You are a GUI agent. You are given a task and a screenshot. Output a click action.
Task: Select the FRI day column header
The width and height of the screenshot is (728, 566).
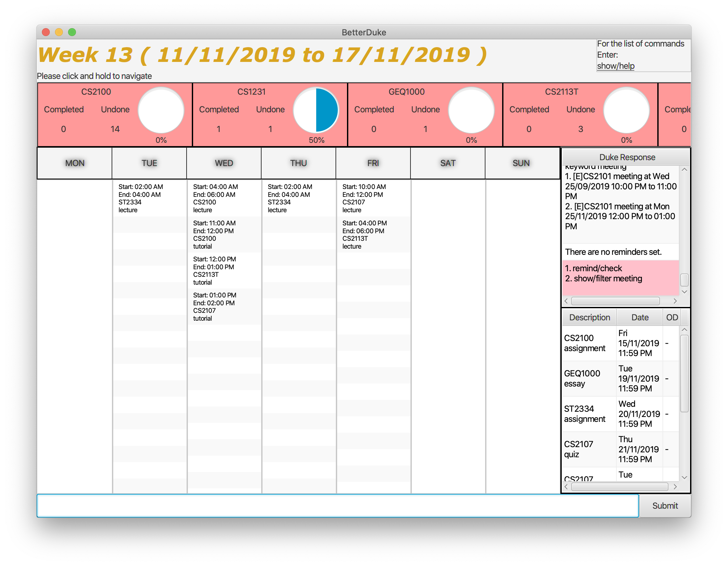tap(373, 163)
